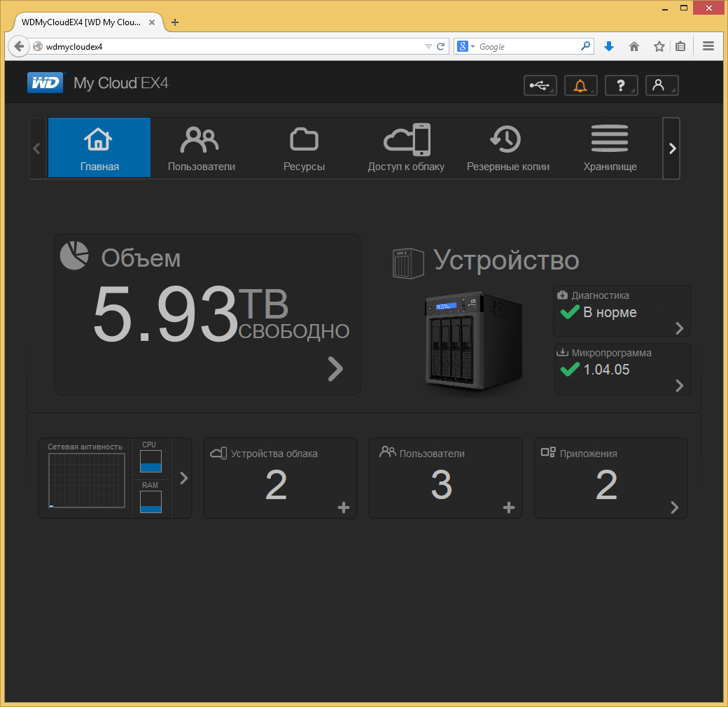This screenshot has height=707, width=728.
Task: Open the Доступ к облаку section
Action: coord(406,148)
